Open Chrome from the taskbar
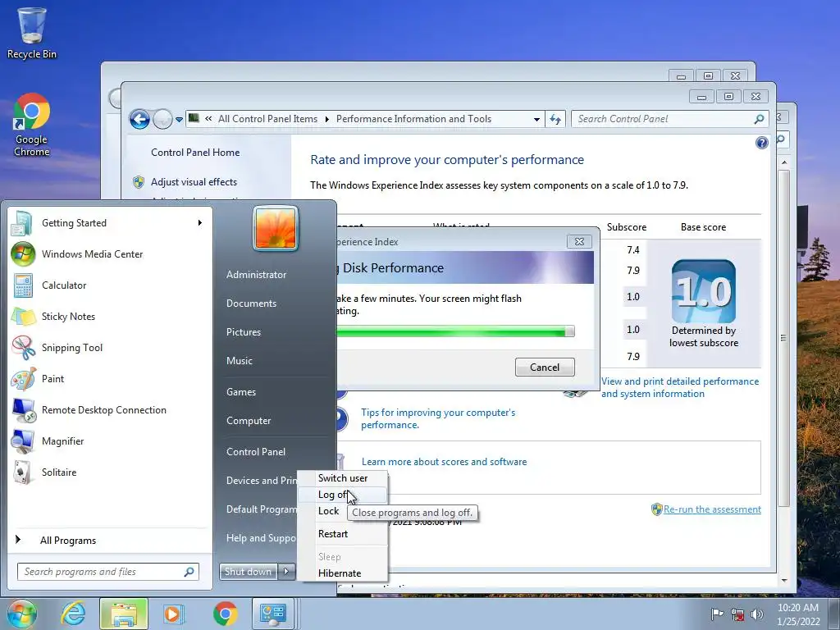Image resolution: width=840 pixels, height=630 pixels. pyautogui.click(x=225, y=614)
